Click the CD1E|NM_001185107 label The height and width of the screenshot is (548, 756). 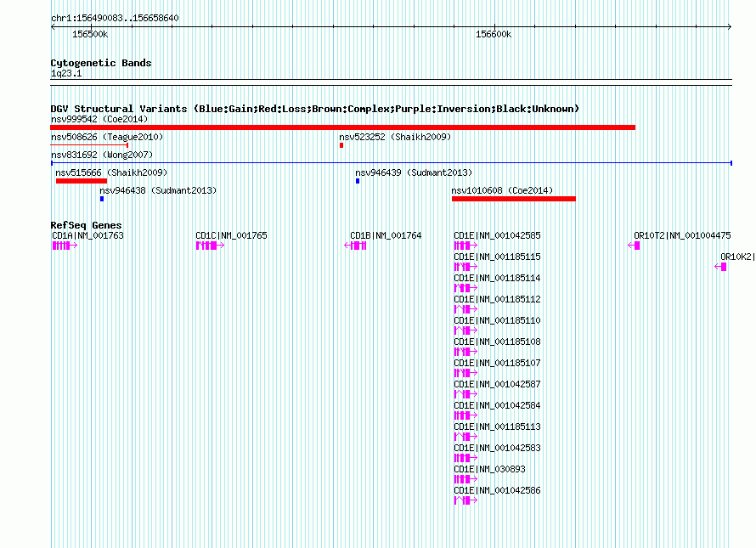click(x=497, y=363)
